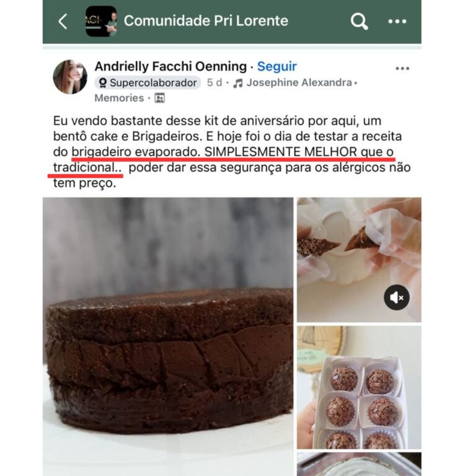Image resolution: width=476 pixels, height=476 pixels.
Task: Open the bitten brigadeiro video thumbnail
Action: coord(359,260)
